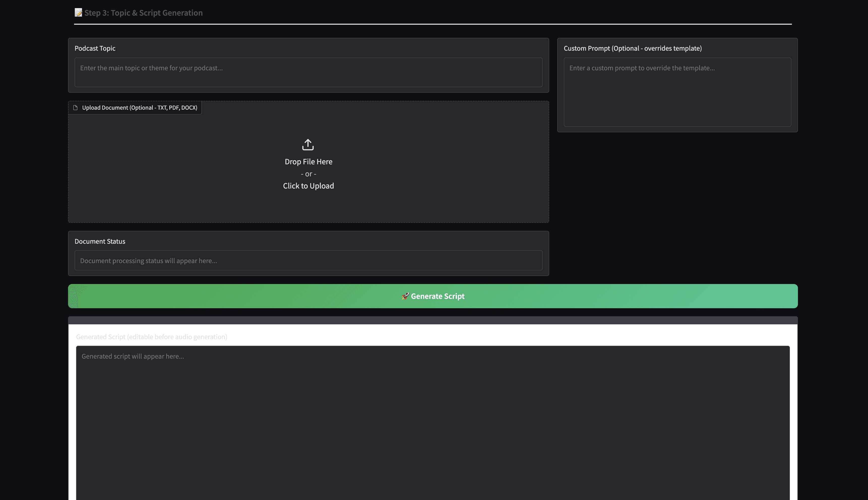
Task: Click the '- or -' text in upload area
Action: [308, 174]
